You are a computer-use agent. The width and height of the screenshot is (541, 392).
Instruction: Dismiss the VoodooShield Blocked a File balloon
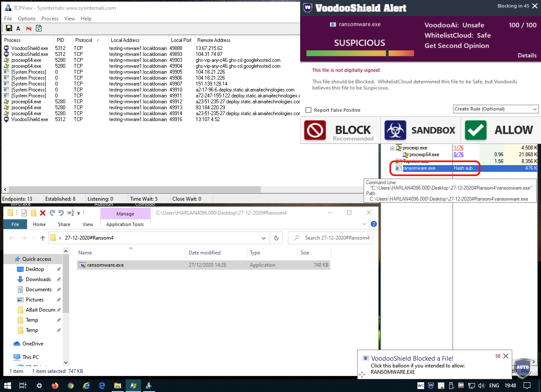tap(505, 356)
